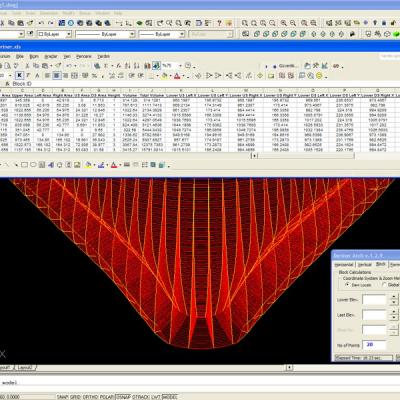Open the Excel Yardım menu
400x400 pixels.
pyautogui.click(x=104, y=56)
